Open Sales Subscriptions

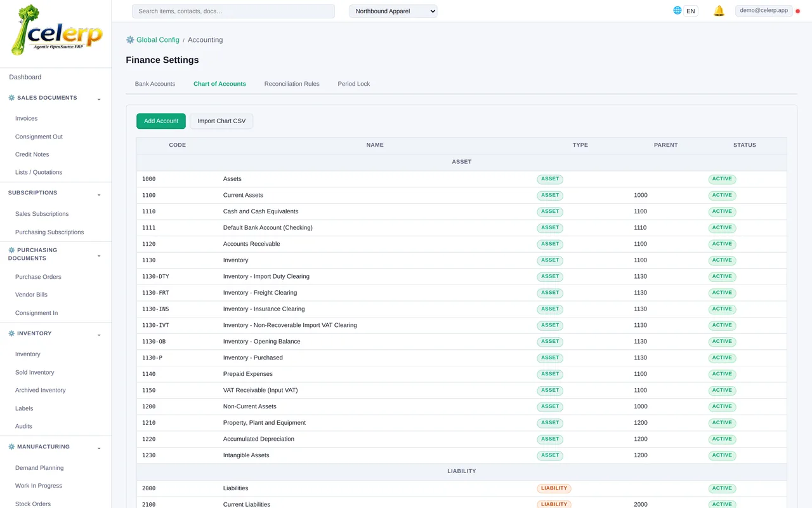point(42,214)
